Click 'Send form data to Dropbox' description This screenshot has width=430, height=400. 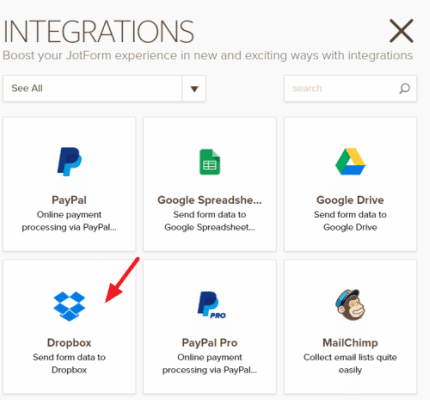click(x=69, y=363)
